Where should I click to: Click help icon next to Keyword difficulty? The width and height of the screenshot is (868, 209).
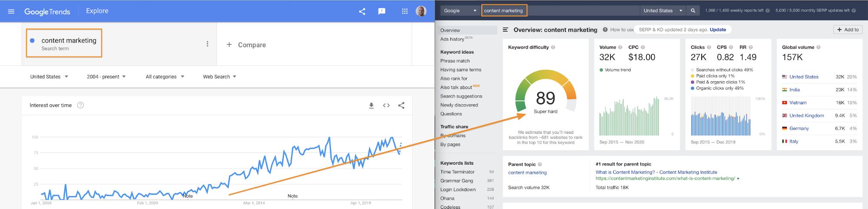(553, 47)
